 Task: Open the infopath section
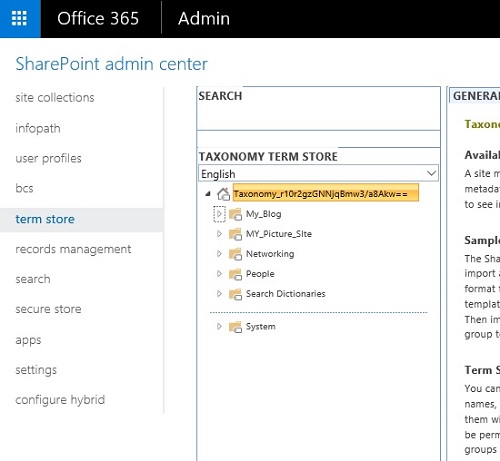point(38,128)
